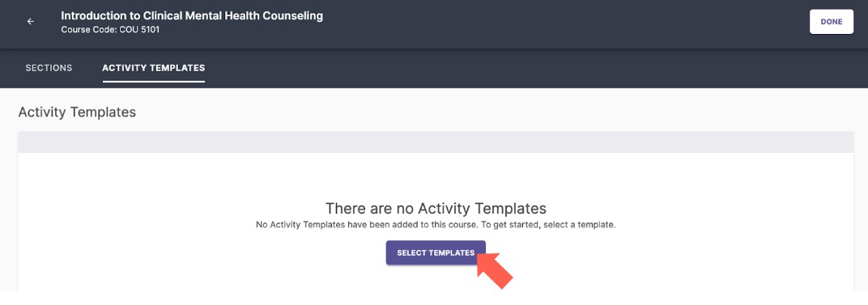Click the 'There are no Activity Templates' message

point(436,208)
